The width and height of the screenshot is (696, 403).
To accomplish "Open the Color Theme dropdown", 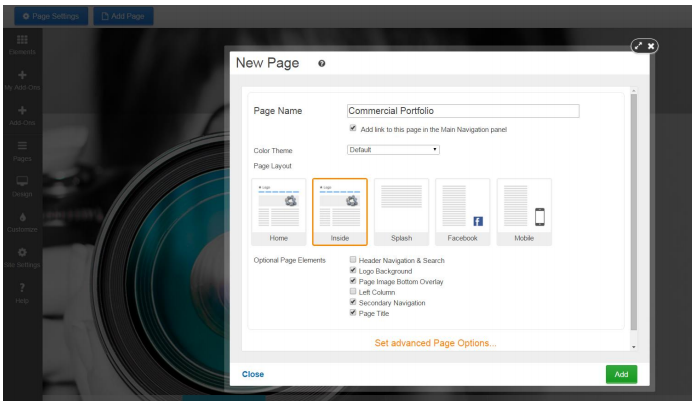I will point(393,150).
